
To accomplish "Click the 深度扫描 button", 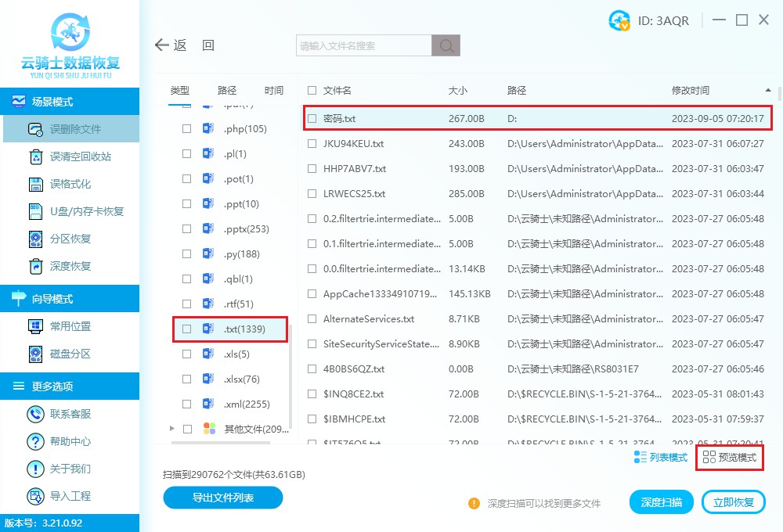I will click(x=661, y=502).
